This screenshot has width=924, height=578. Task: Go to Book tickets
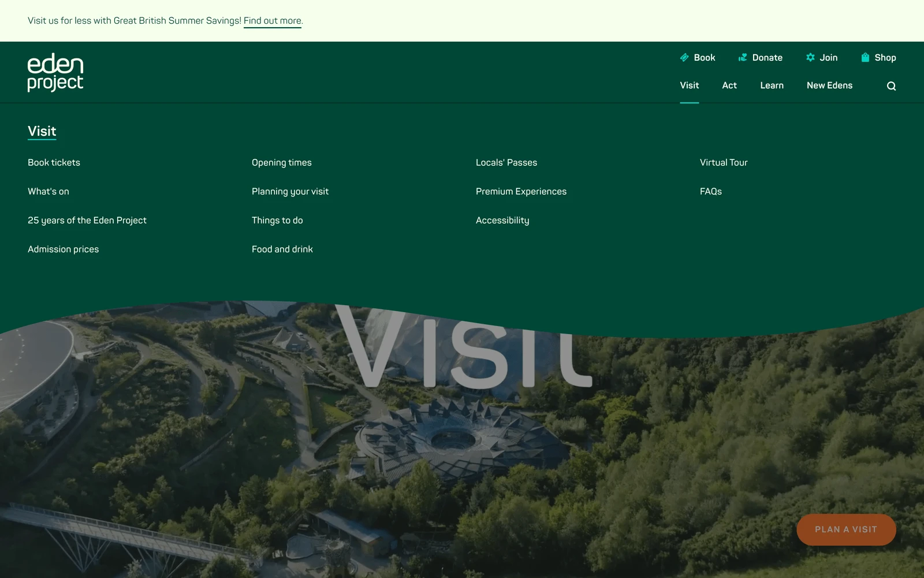pyautogui.click(x=54, y=162)
